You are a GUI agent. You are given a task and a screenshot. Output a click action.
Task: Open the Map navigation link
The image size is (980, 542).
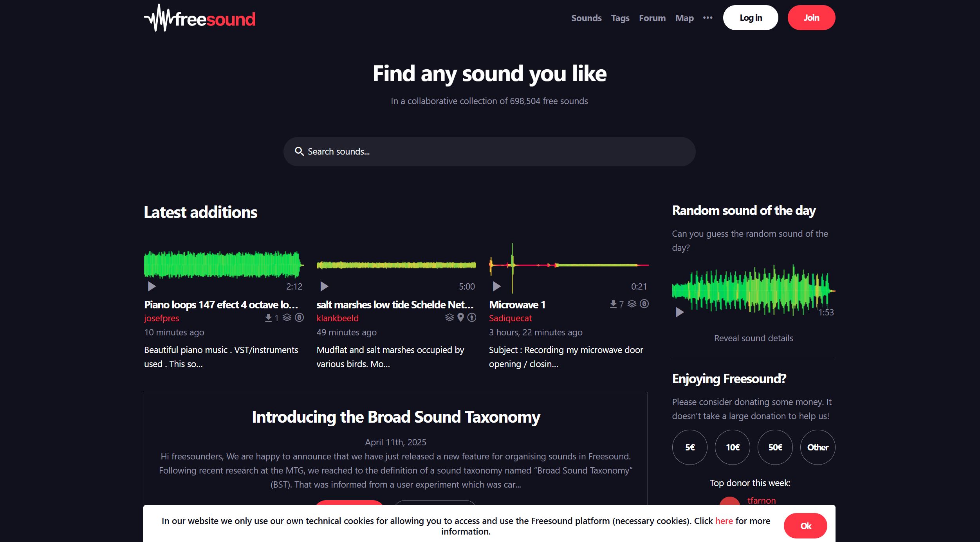tap(684, 18)
